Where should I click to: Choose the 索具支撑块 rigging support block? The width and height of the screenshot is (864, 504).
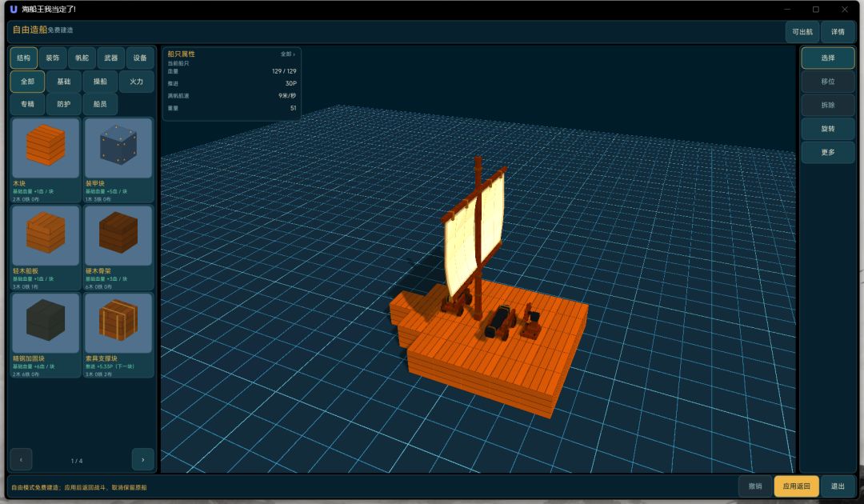coord(118,322)
